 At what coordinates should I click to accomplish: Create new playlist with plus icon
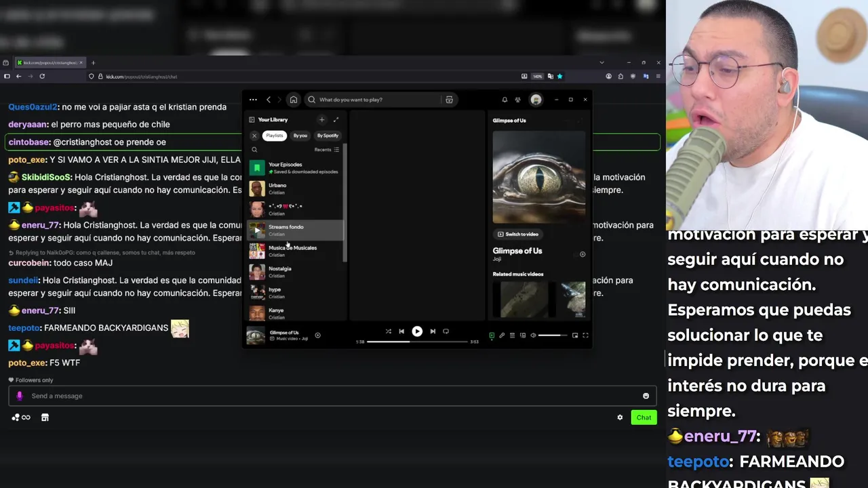322,119
